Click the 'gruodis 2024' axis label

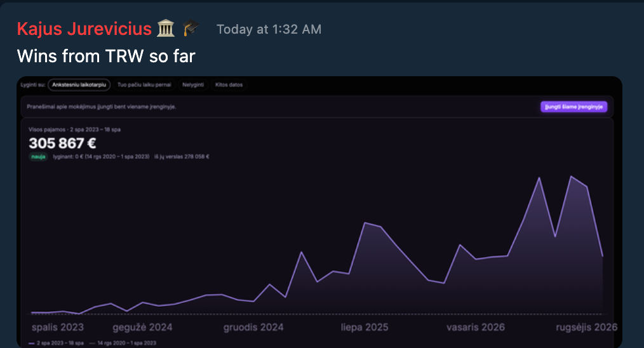click(253, 327)
